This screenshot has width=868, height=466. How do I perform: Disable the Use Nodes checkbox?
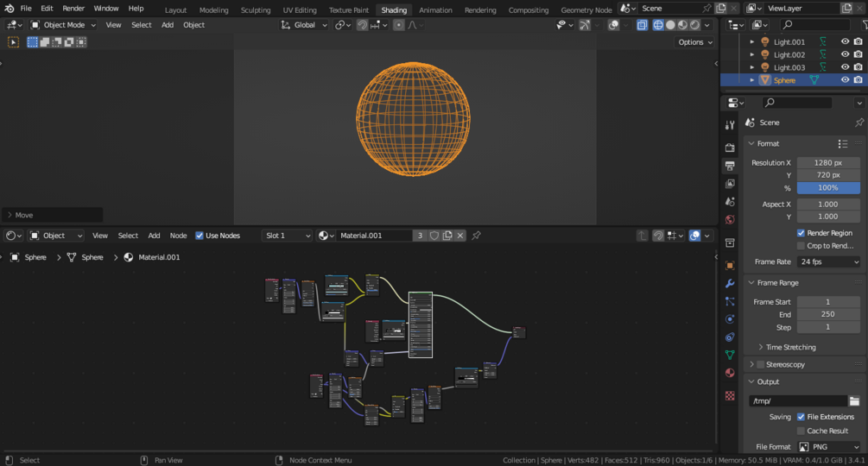(x=200, y=236)
